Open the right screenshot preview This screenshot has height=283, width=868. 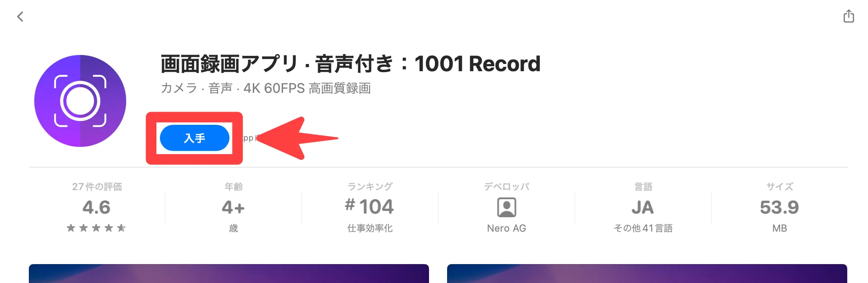coord(647,274)
